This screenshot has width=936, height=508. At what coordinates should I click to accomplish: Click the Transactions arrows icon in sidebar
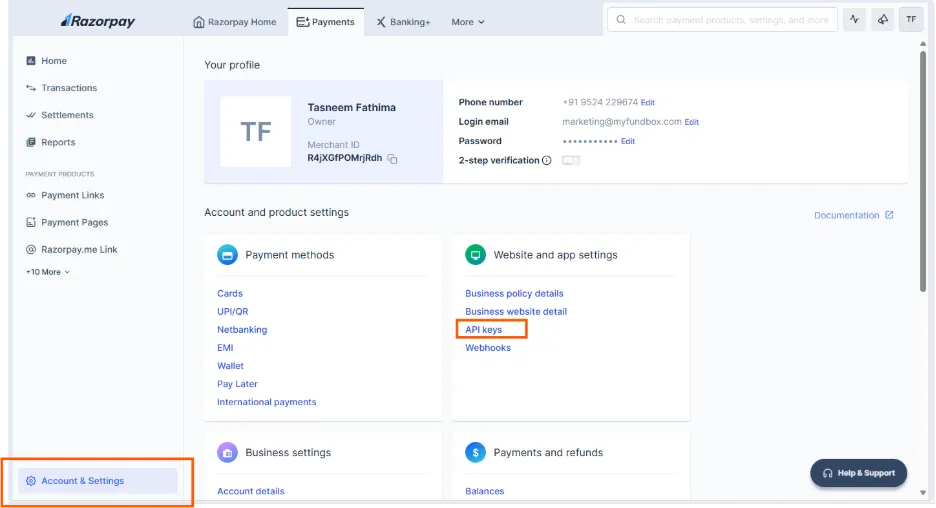31,88
